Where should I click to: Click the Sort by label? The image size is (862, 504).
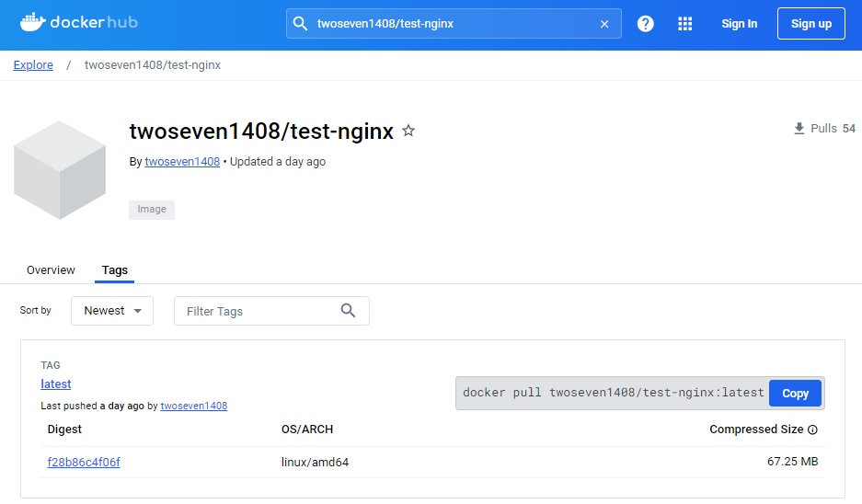(35, 310)
